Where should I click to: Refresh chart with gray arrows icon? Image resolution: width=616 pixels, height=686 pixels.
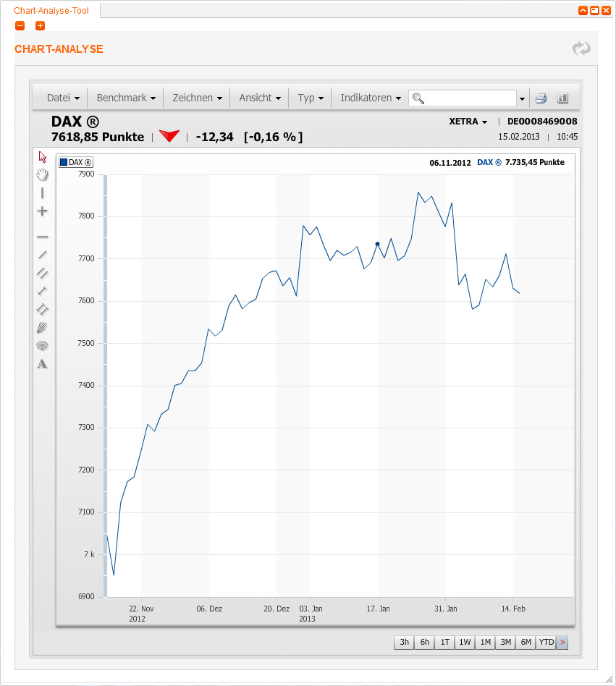point(581,48)
